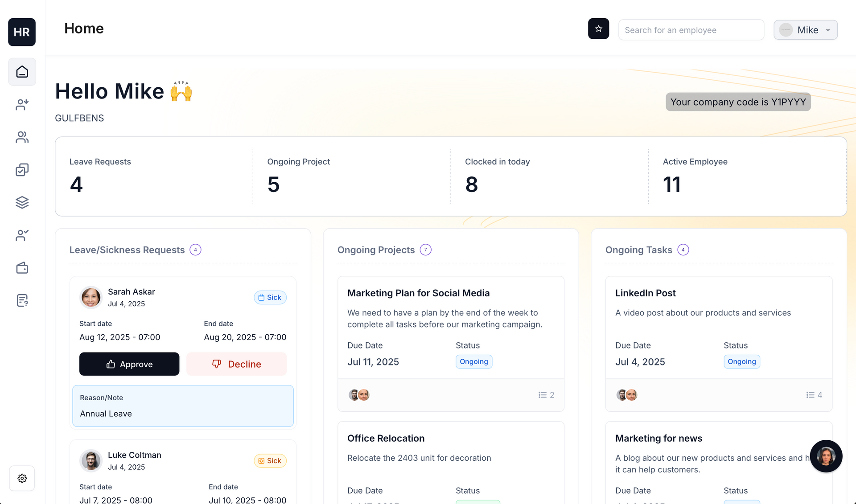Open settings gear at sidebar bottom
856x504 pixels.
click(x=22, y=478)
